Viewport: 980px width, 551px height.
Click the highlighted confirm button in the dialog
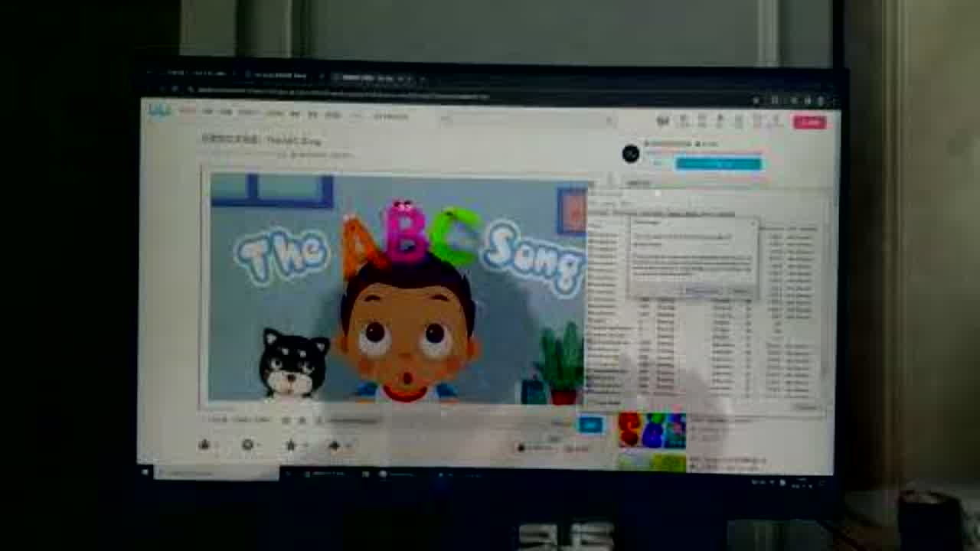(701, 292)
